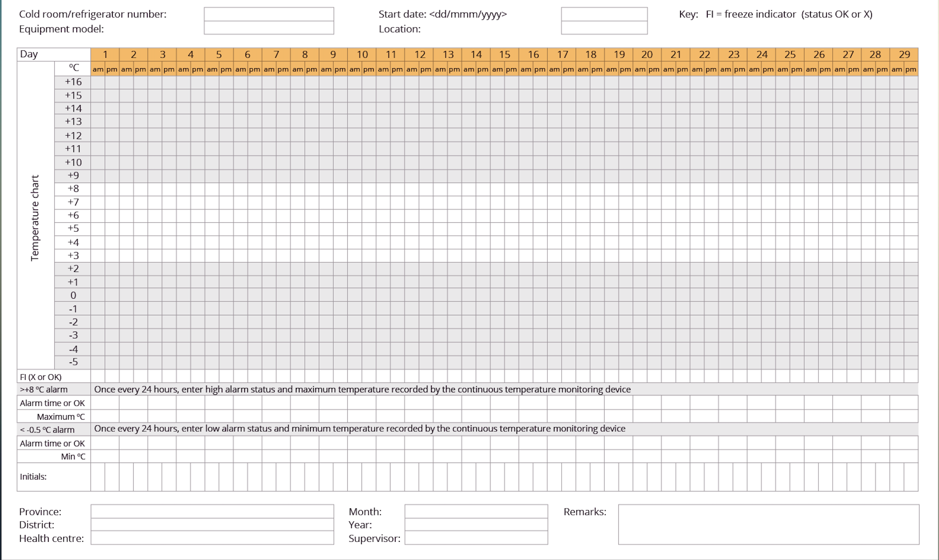This screenshot has width=939, height=560.
Task: Click the Start date input box
Action: coord(604,14)
